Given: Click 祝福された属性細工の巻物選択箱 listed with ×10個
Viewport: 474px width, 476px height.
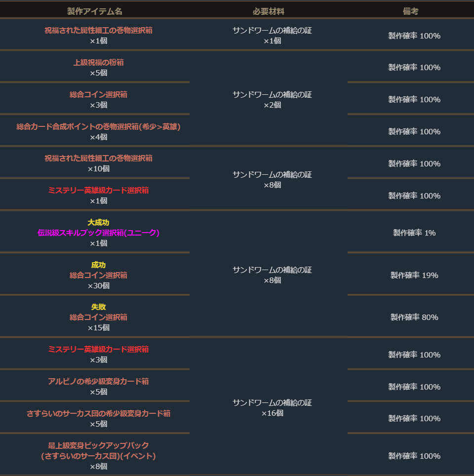Looking at the screenshot, I should tap(98, 158).
